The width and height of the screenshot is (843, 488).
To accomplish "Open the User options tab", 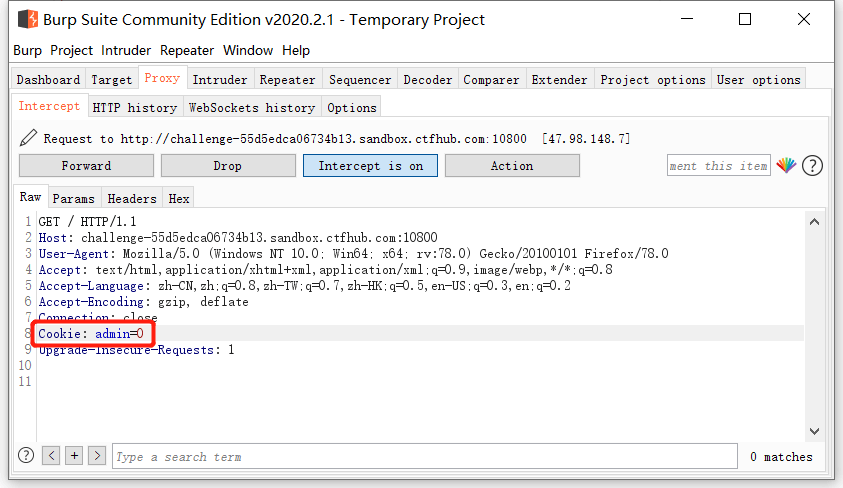I will (x=759, y=80).
